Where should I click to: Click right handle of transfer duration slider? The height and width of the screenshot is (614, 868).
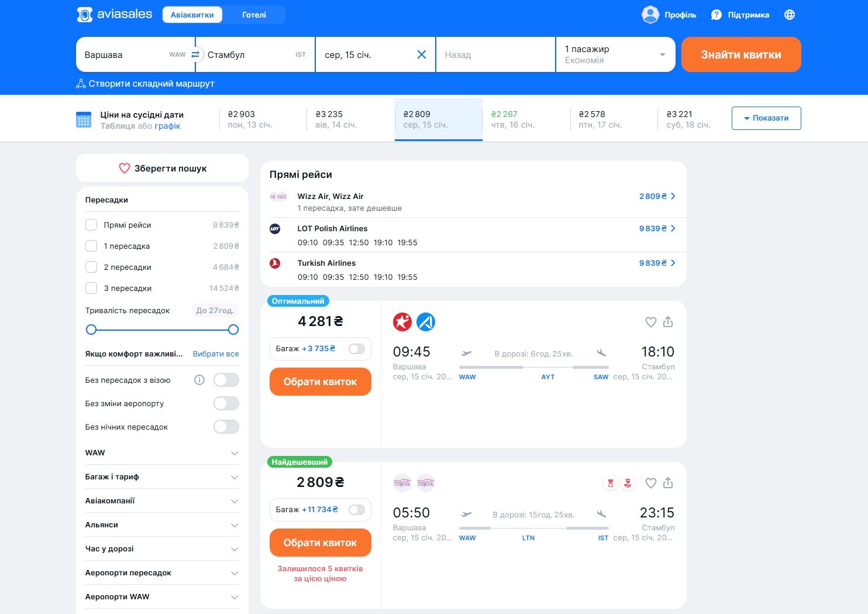(233, 330)
